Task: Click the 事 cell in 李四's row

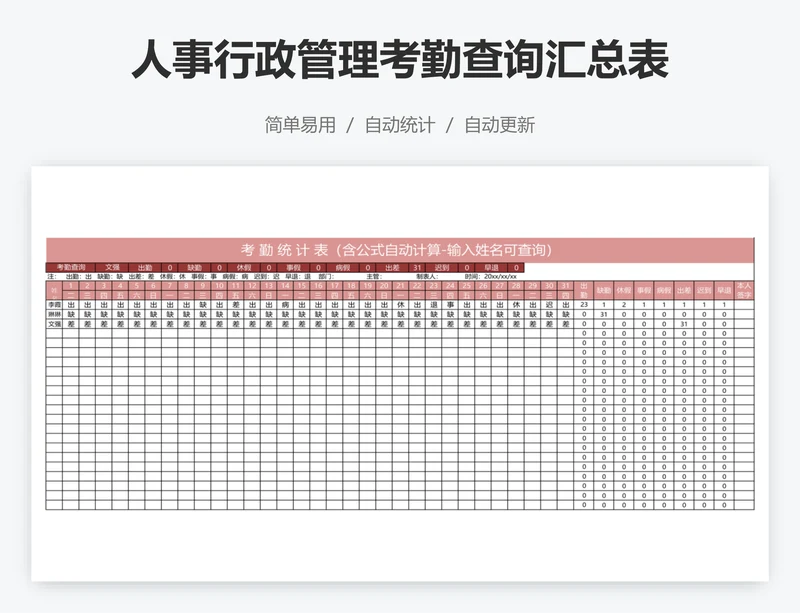Action: 450,305
